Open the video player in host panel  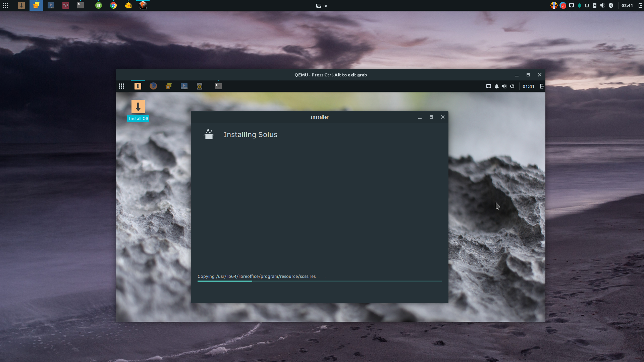click(51, 5)
